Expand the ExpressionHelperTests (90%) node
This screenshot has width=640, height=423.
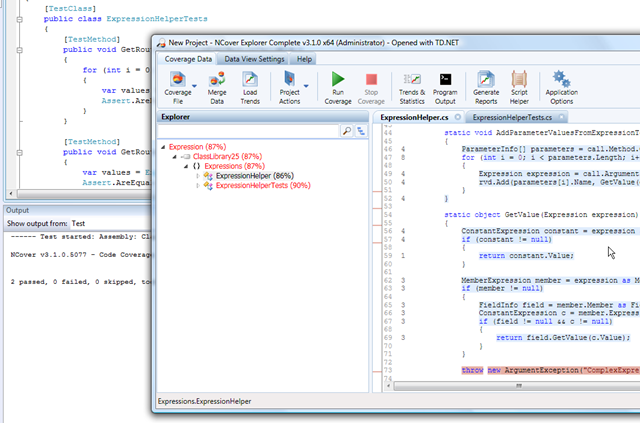point(198,186)
